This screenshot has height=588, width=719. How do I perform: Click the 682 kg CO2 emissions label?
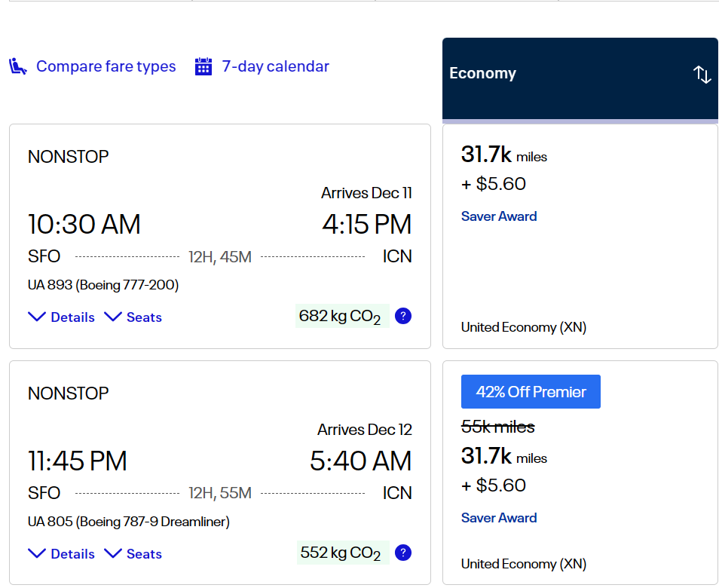(x=342, y=316)
